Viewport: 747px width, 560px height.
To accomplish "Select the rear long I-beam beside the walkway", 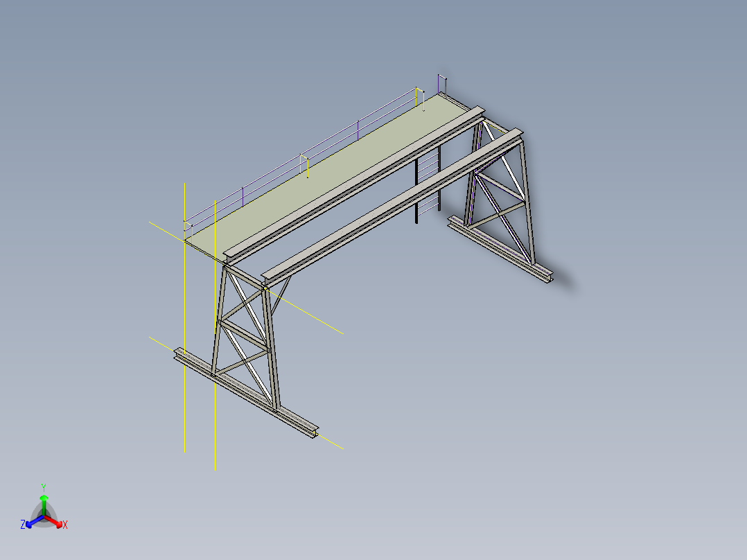I will point(353,186).
